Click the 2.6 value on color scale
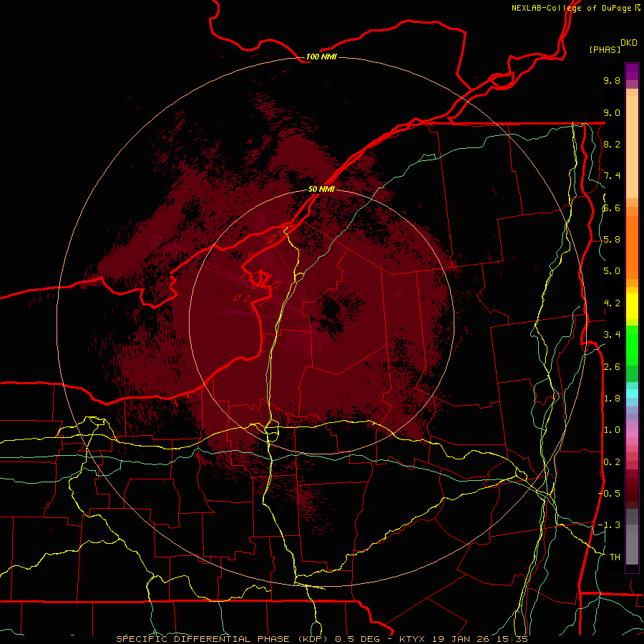Viewport: 644px width, 644px height. pos(612,367)
